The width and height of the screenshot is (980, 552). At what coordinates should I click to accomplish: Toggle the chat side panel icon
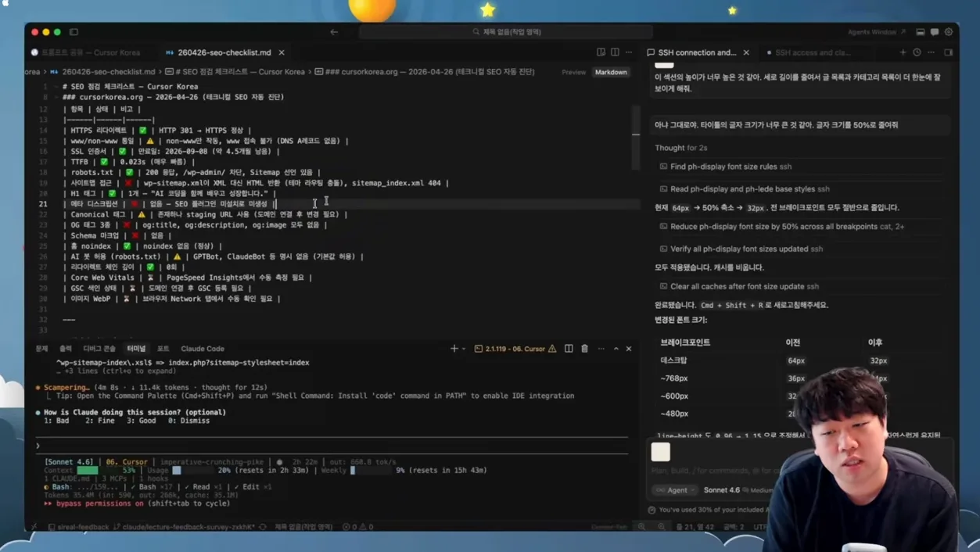(x=948, y=52)
